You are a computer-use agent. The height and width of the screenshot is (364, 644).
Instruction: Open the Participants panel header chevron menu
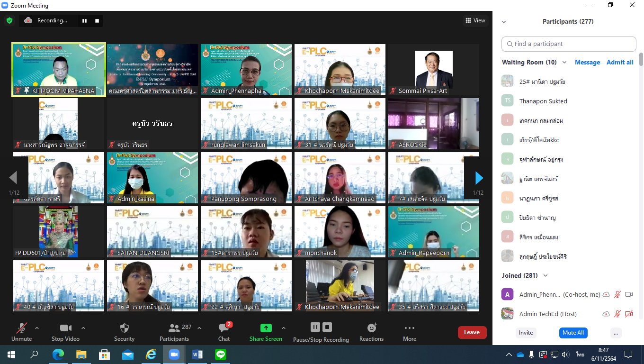pyautogui.click(x=504, y=21)
